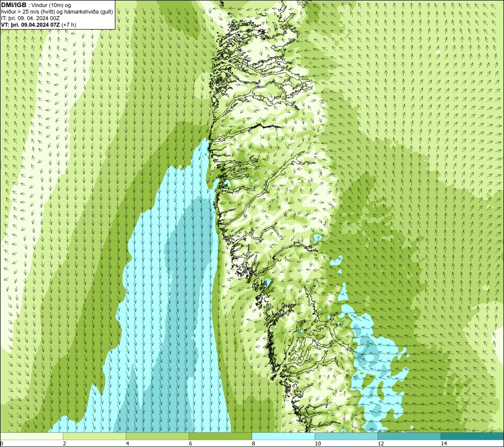Click the darkest teal swatch above 14

coord(472,436)
